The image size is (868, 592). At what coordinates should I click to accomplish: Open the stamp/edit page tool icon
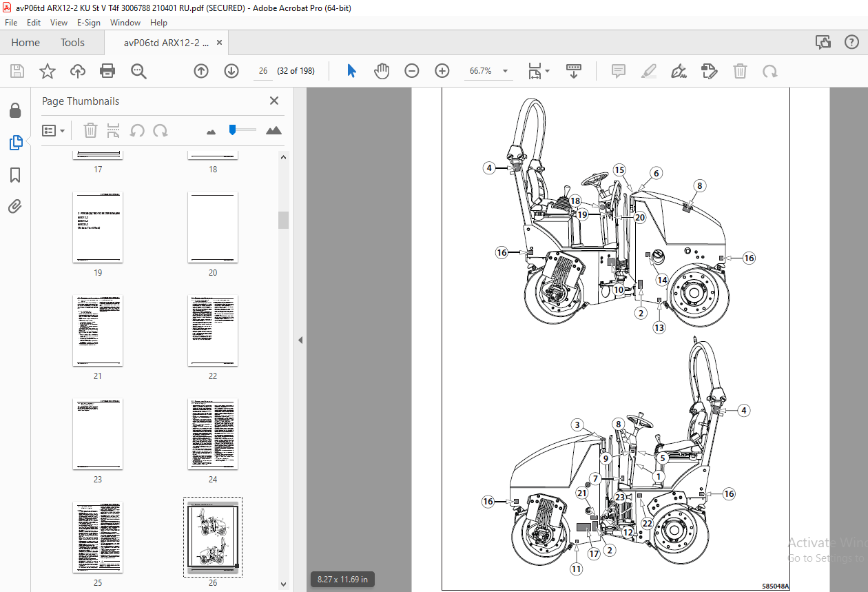(x=709, y=70)
